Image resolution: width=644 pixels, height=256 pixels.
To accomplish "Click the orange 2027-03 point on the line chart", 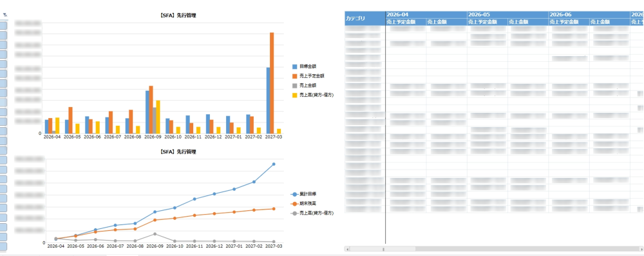I will [274, 209].
